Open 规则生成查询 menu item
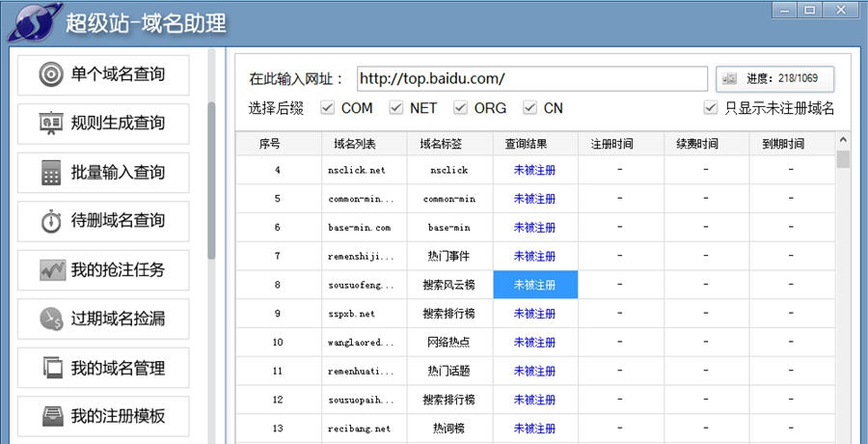 (103, 124)
